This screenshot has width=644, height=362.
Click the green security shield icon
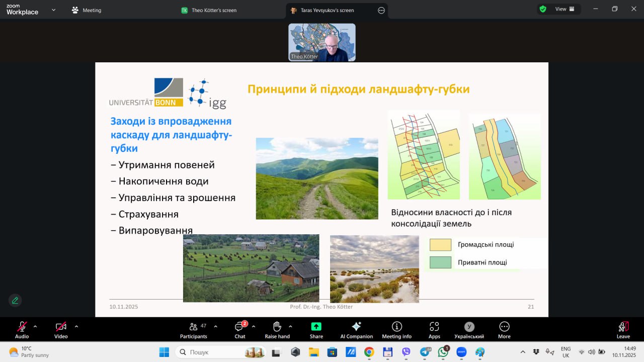click(x=543, y=9)
